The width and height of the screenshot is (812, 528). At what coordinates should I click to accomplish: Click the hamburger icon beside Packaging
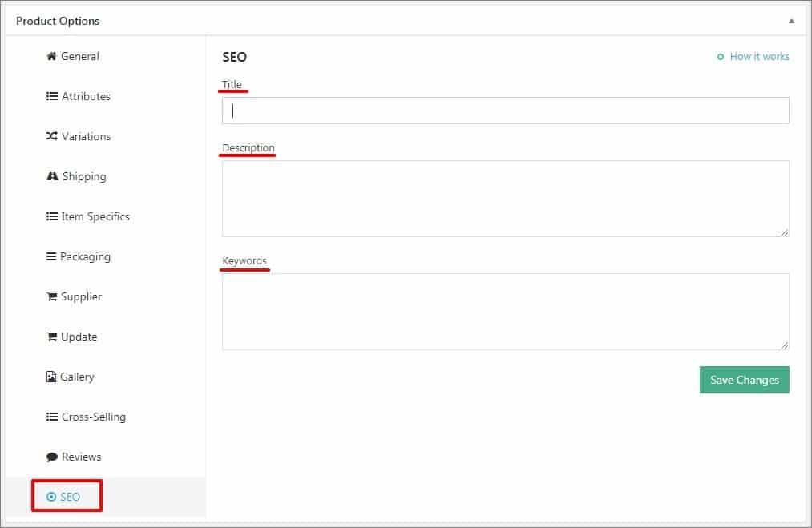tap(50, 256)
